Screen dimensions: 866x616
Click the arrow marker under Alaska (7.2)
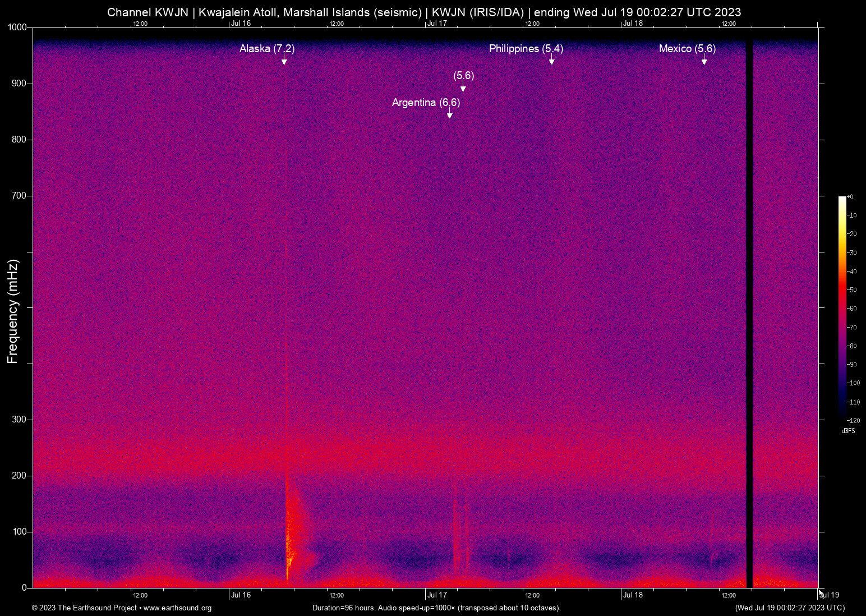tap(284, 60)
